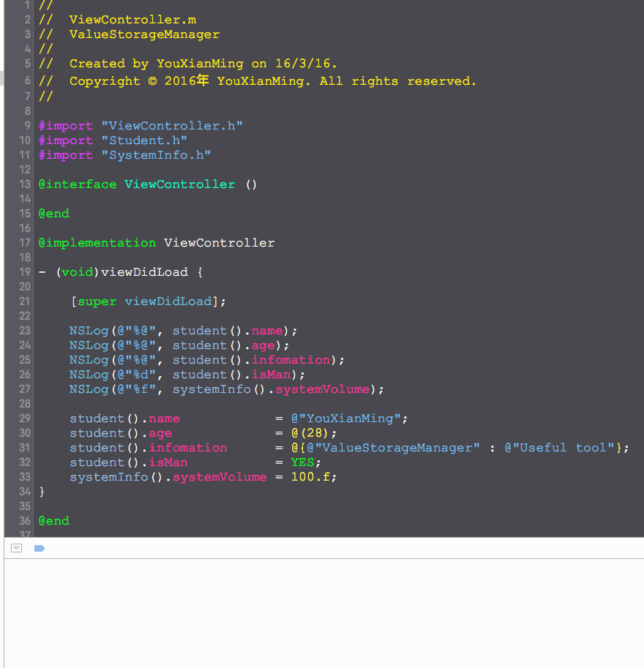Click the "name" property in the NSLog line
The image size is (644, 668).
tap(267, 331)
